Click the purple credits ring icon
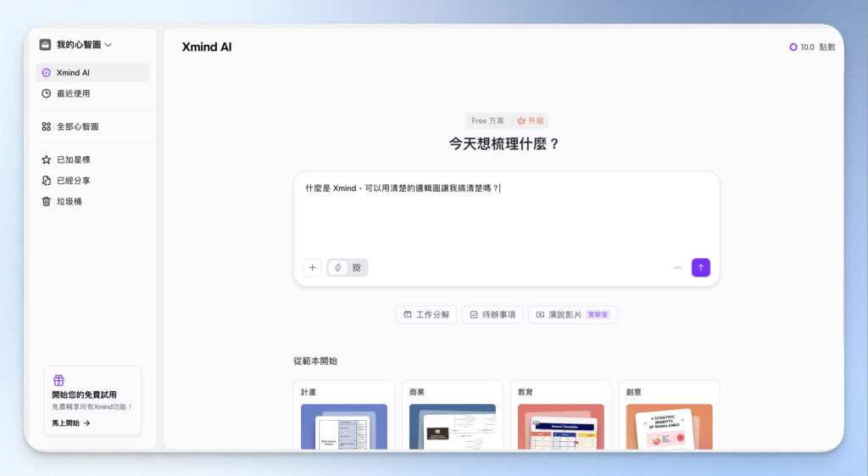The image size is (868, 476). [793, 48]
